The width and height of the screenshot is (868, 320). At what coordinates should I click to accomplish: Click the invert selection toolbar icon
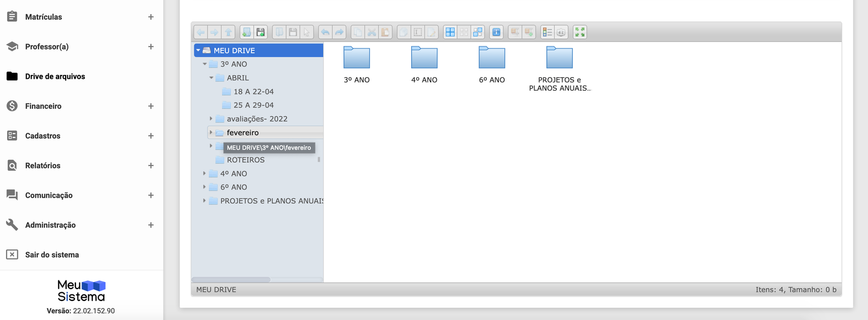coord(477,32)
